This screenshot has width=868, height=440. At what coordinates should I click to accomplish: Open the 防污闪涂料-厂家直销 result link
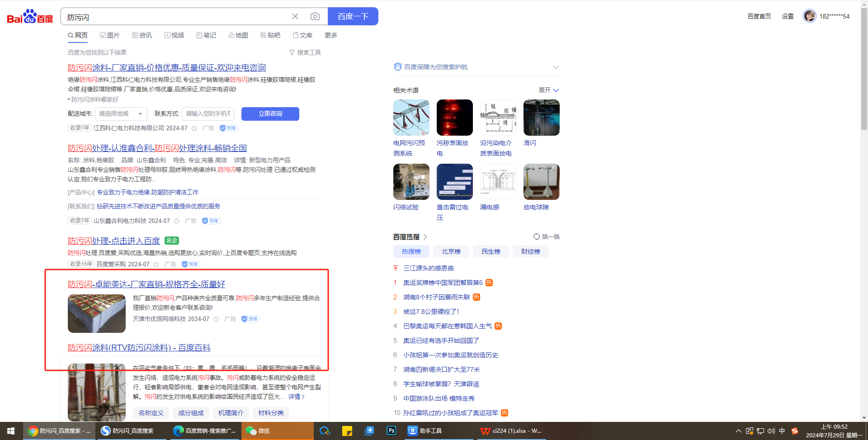[167, 67]
